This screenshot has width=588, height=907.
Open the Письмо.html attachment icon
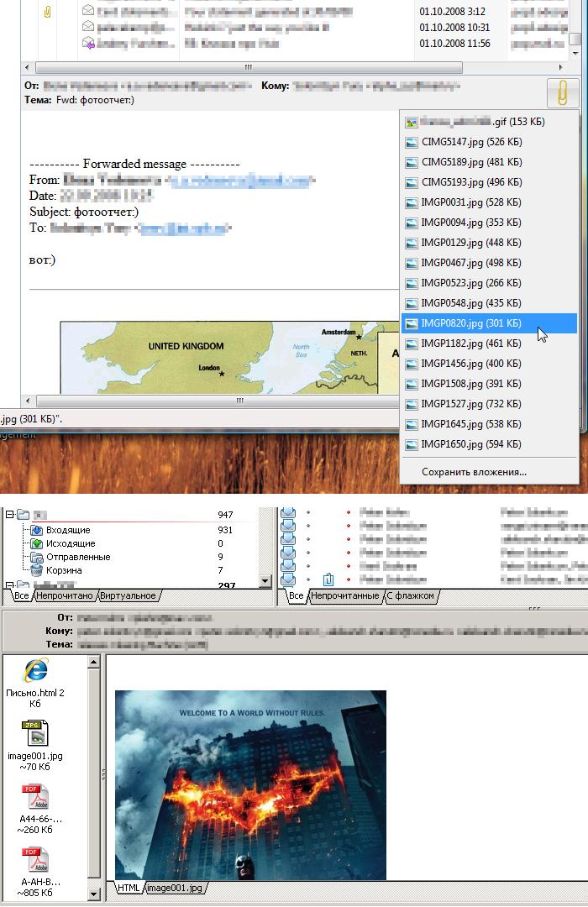(35, 671)
